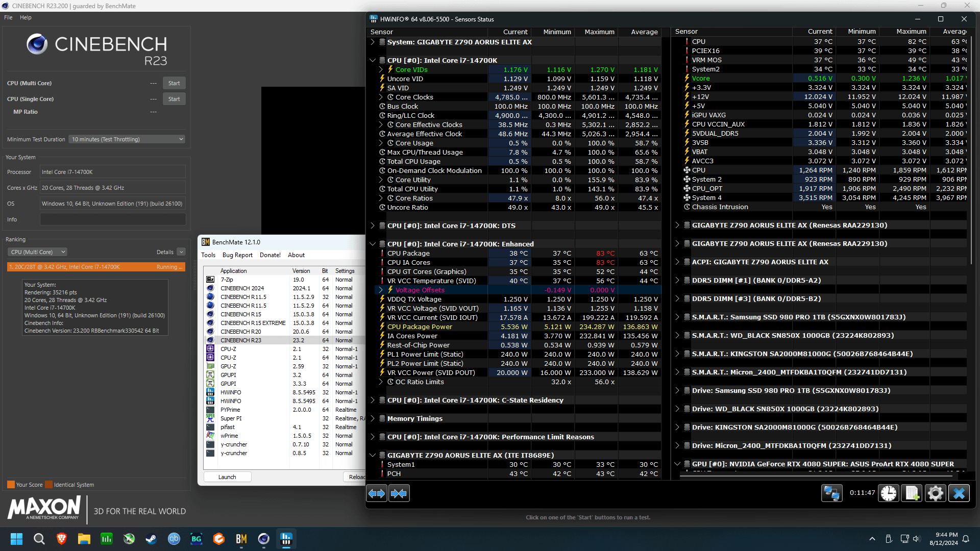Open network status tray icon
This screenshot has height=551, width=980.
[904, 539]
